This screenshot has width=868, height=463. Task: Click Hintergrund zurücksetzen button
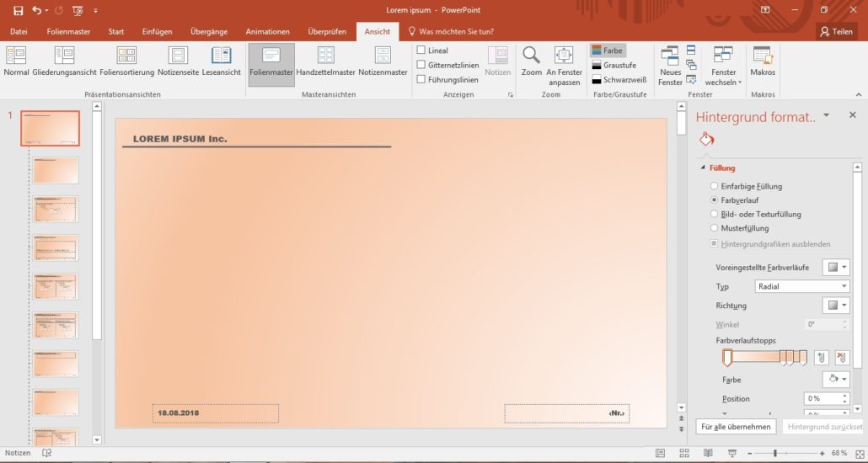click(822, 427)
